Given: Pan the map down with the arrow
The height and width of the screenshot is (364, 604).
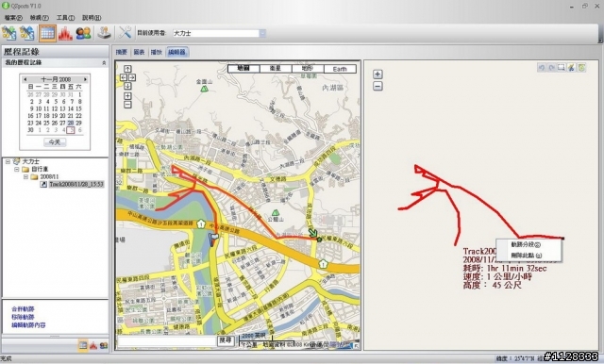Looking at the screenshot, I should (127, 86).
